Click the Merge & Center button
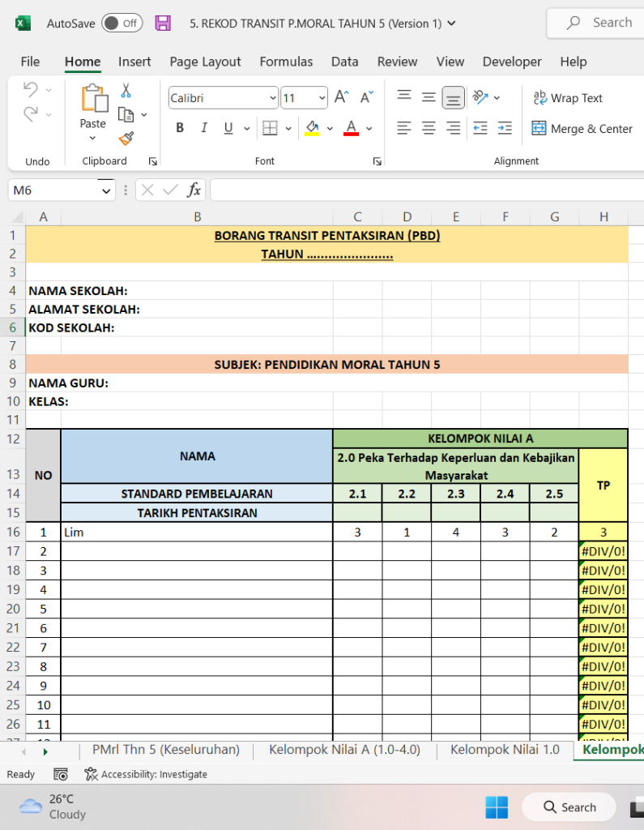This screenshot has height=830, width=644. pos(582,129)
